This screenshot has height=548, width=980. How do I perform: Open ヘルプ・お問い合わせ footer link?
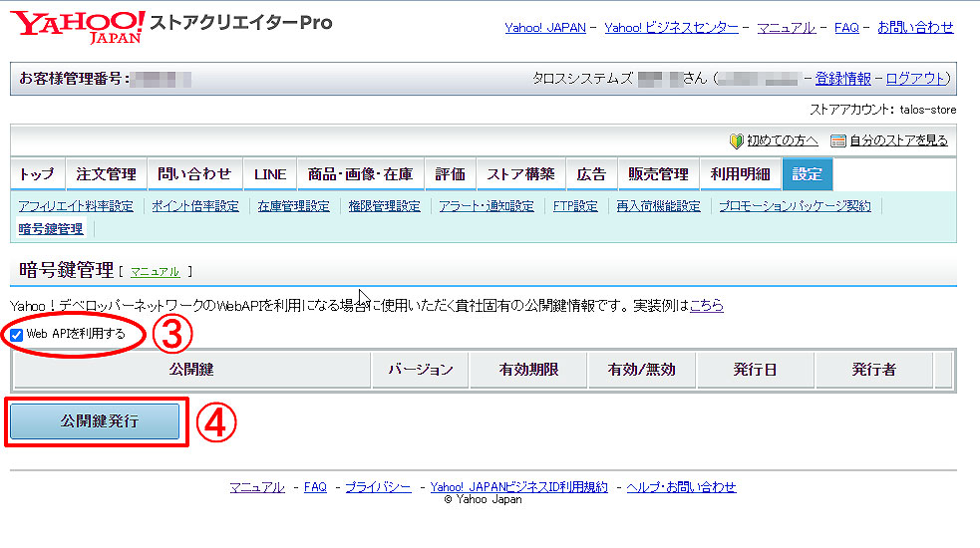pyautogui.click(x=681, y=487)
